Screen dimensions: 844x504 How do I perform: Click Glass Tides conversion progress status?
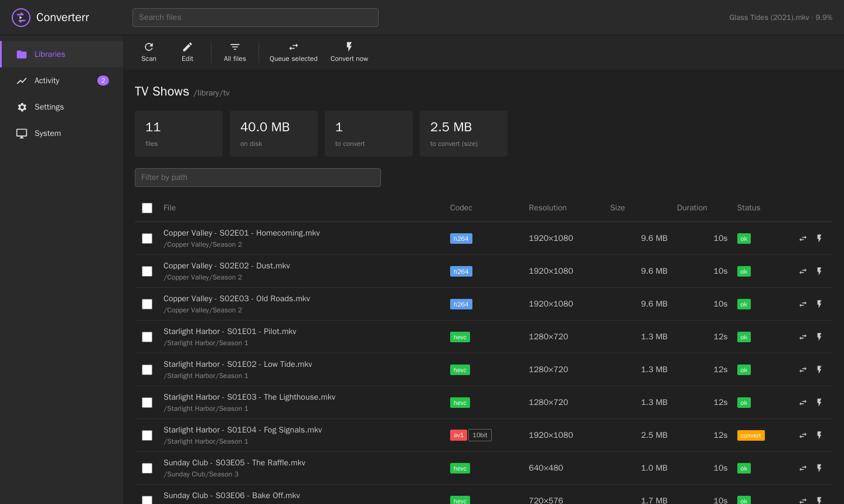(x=781, y=18)
